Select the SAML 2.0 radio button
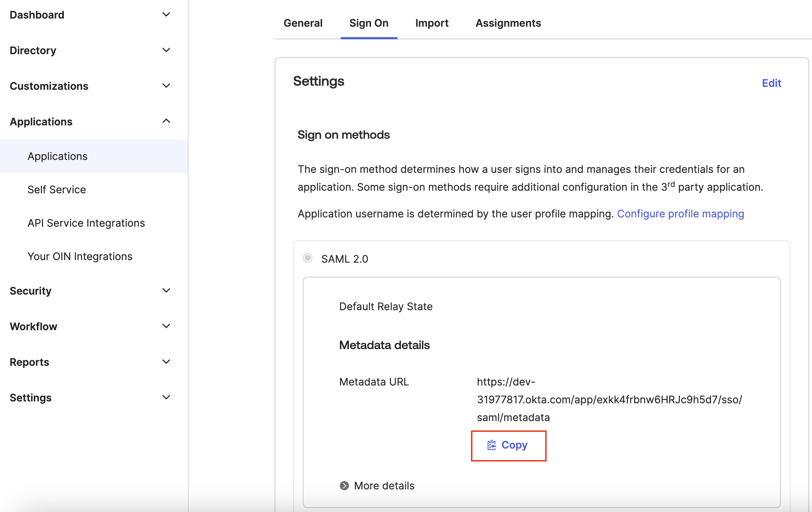This screenshot has height=512, width=812. pyautogui.click(x=308, y=258)
